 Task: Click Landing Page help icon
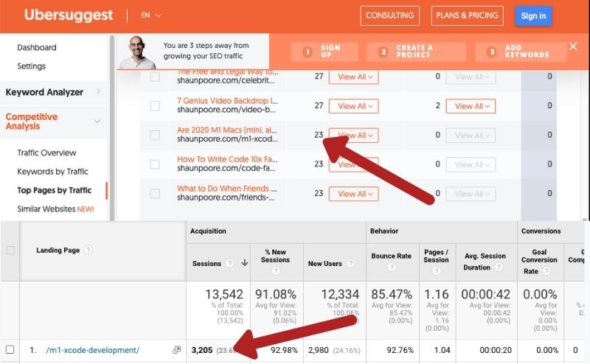click(x=88, y=250)
